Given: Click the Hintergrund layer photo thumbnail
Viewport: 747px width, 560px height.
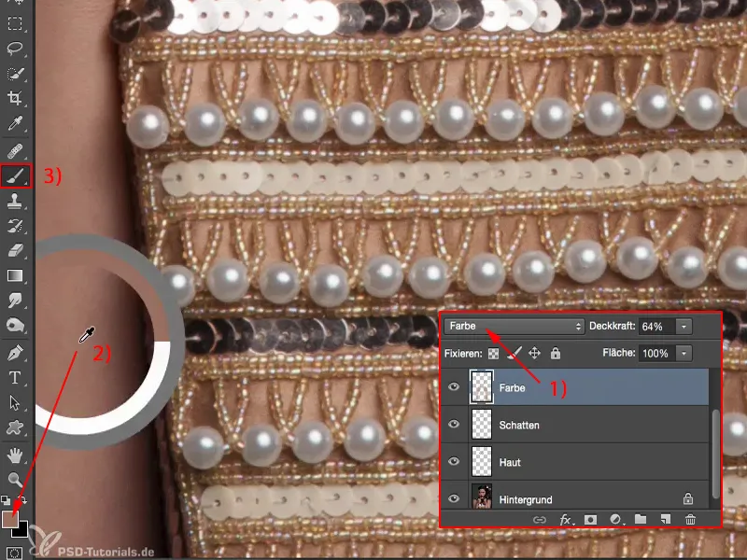Looking at the screenshot, I should [481, 497].
